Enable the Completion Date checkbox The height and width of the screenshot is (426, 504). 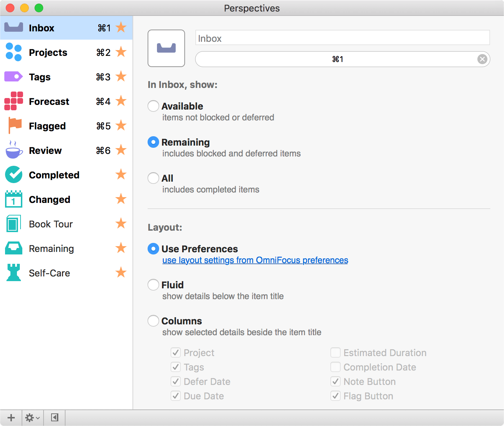[336, 367]
